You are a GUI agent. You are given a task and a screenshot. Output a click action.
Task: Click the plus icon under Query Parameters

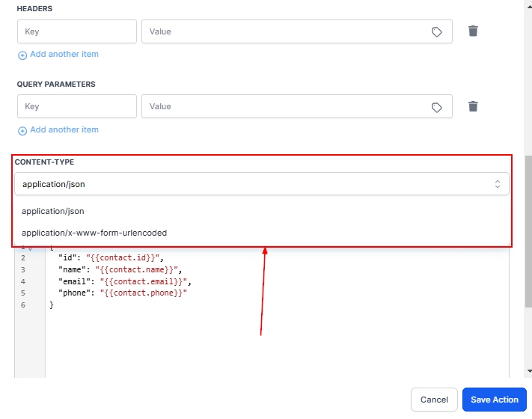point(22,130)
